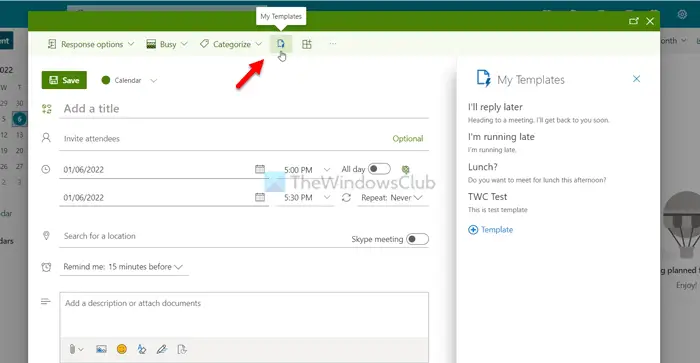Click the pen drawing icon

coord(162,349)
